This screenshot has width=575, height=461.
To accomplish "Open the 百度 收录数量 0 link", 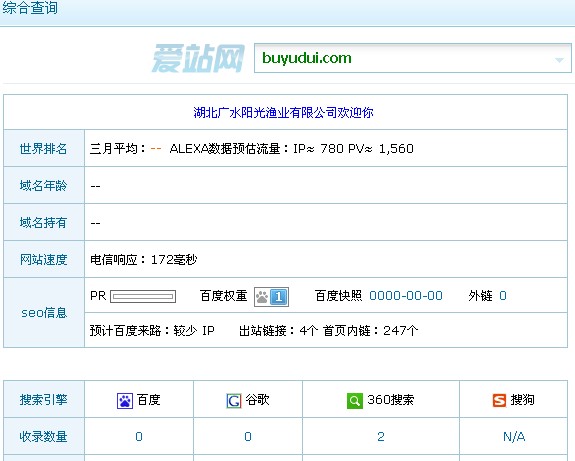I will 139,436.
